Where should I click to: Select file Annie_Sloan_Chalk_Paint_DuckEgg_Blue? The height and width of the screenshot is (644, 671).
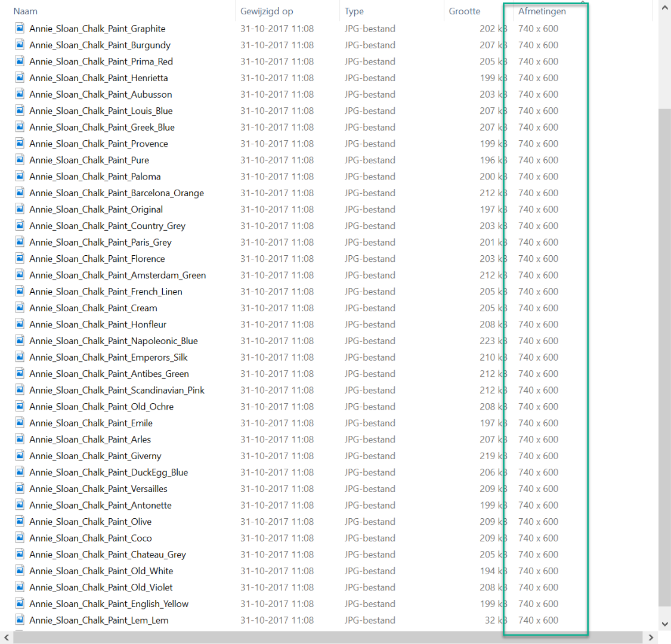click(109, 472)
